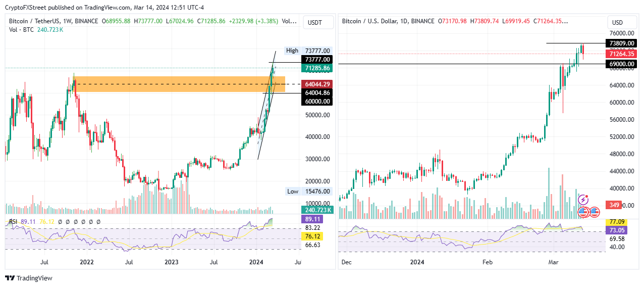The height and width of the screenshot is (287, 644).
Task: Click the High 73777.00 marker label
Action: tap(308, 51)
